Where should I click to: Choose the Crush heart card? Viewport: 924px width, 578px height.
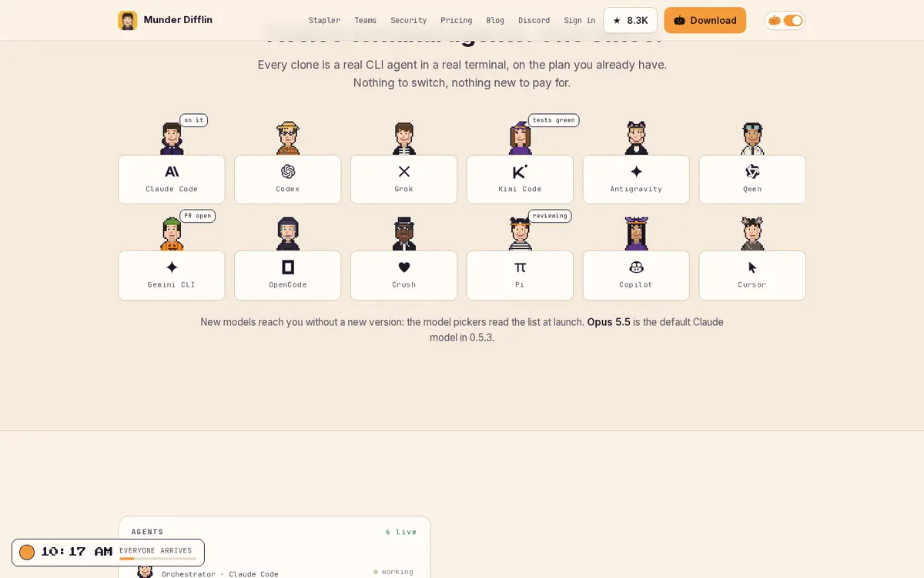pos(404,275)
